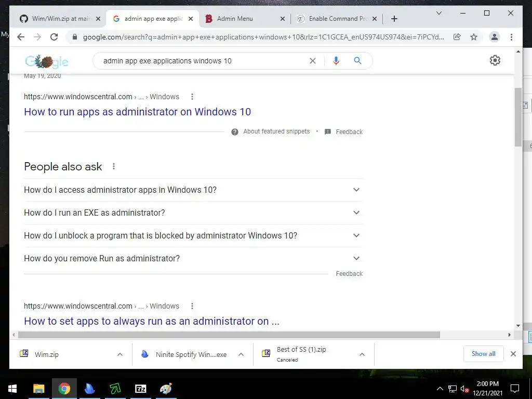This screenshot has height=399, width=532.
Task: Submit search with magnifier icon
Action: pyautogui.click(x=357, y=61)
